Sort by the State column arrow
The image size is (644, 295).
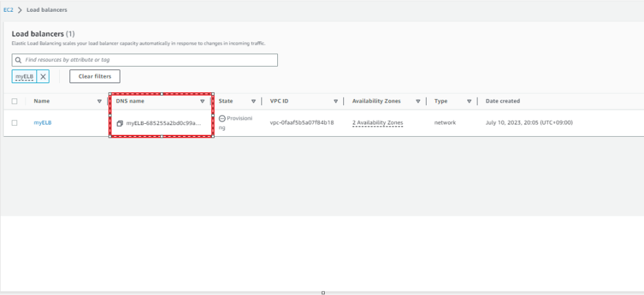(253, 101)
